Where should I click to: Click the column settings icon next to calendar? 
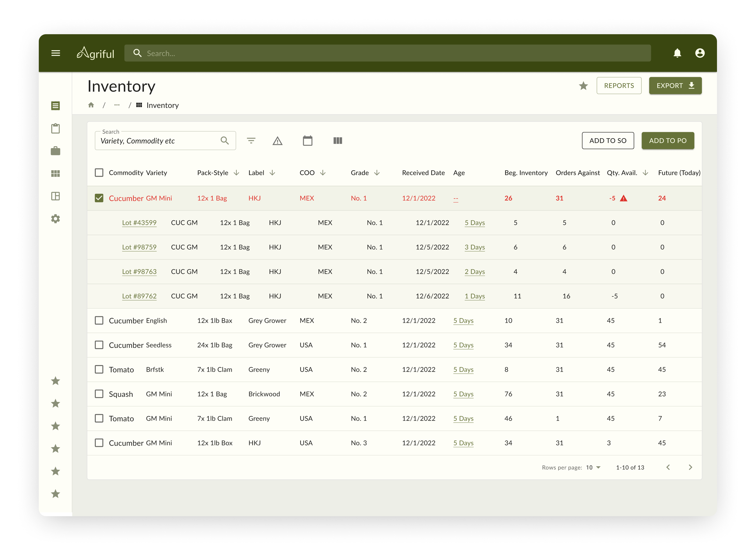tap(337, 141)
